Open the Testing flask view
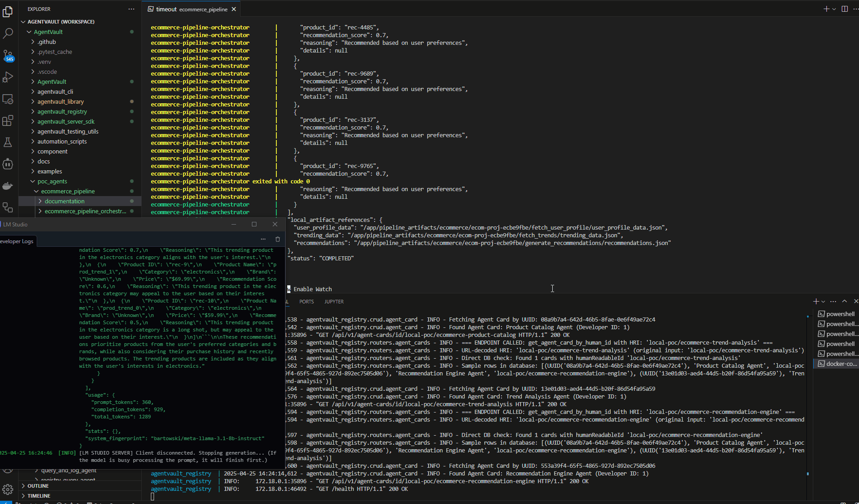Viewport: 859px width, 504px height. click(8, 142)
